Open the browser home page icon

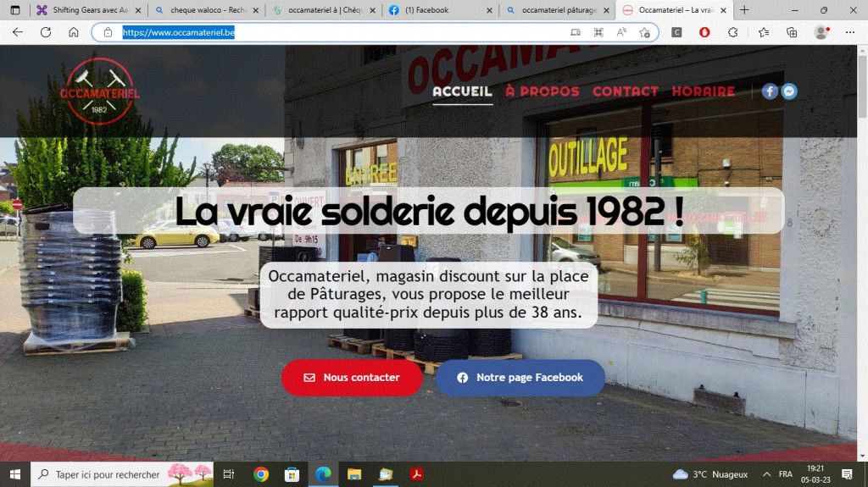[74, 33]
